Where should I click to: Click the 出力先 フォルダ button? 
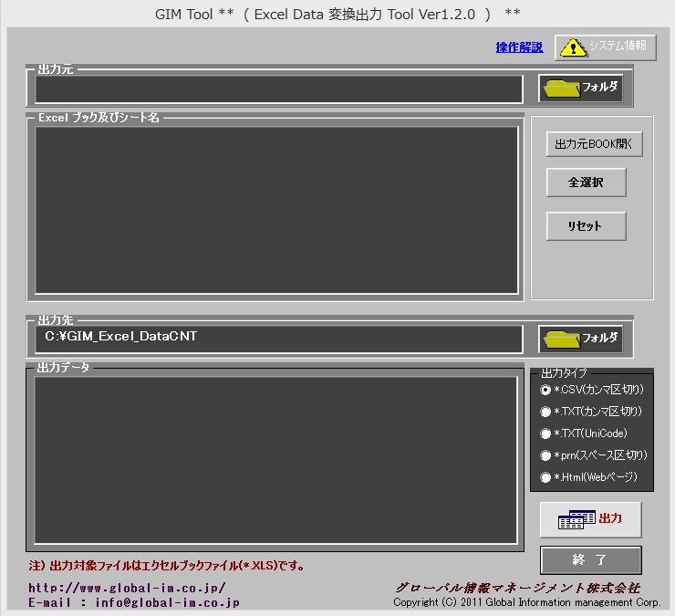[581, 339]
